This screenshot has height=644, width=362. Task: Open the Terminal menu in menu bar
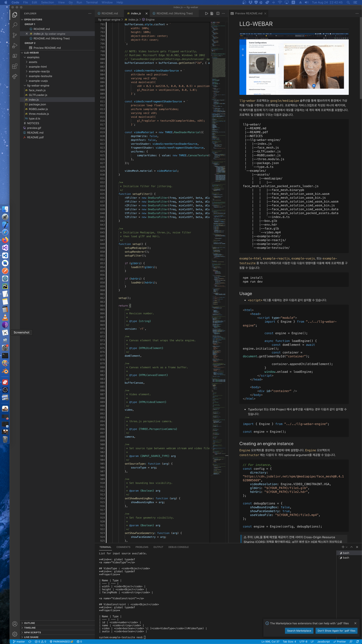coord(92,2)
